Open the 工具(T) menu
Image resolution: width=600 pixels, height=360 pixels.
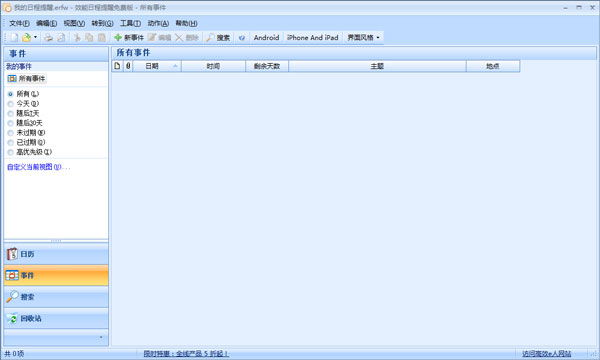130,23
